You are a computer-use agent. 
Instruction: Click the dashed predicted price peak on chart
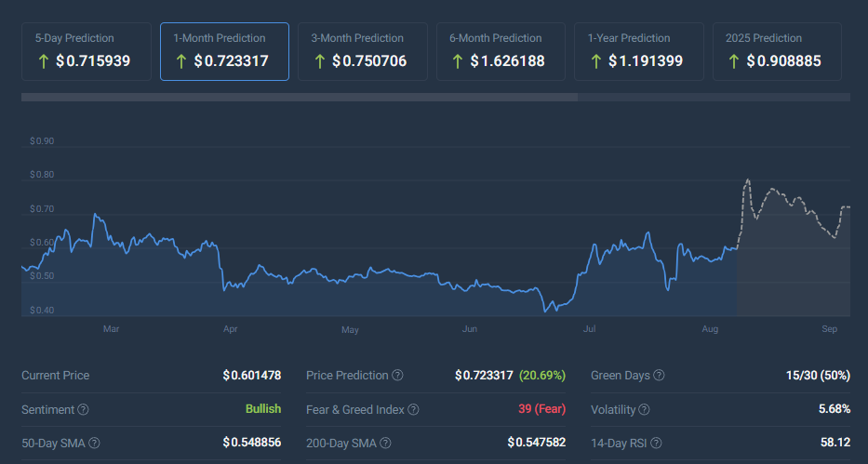coord(748,179)
